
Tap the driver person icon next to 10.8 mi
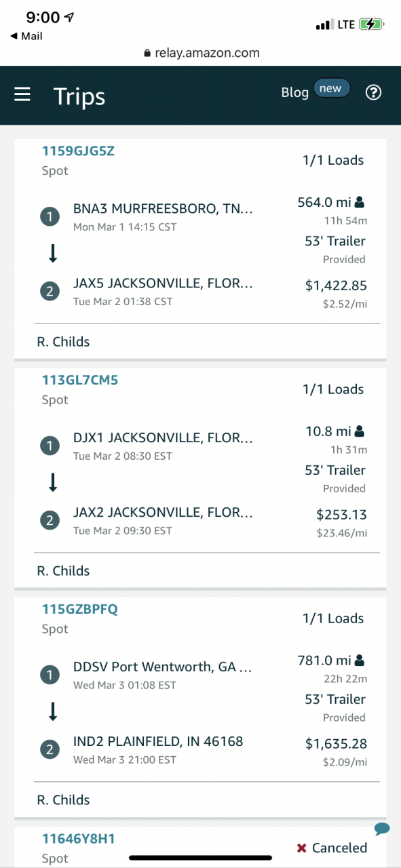[360, 431]
